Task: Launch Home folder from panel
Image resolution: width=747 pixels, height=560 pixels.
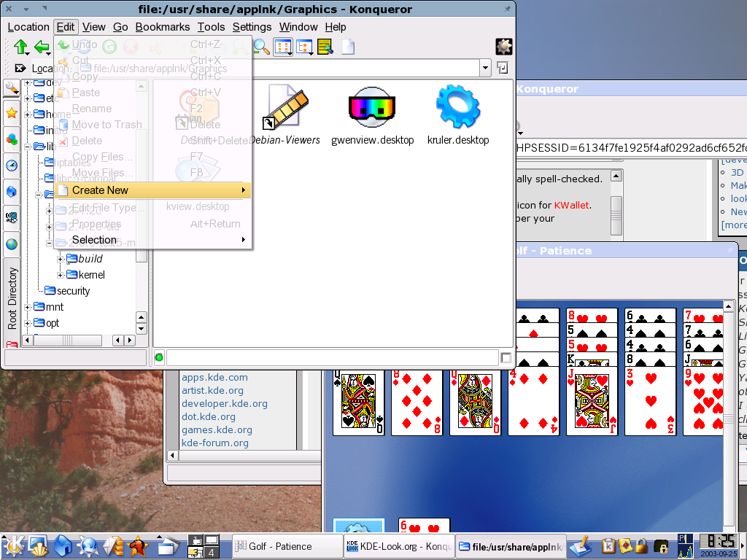Action: click(63, 545)
